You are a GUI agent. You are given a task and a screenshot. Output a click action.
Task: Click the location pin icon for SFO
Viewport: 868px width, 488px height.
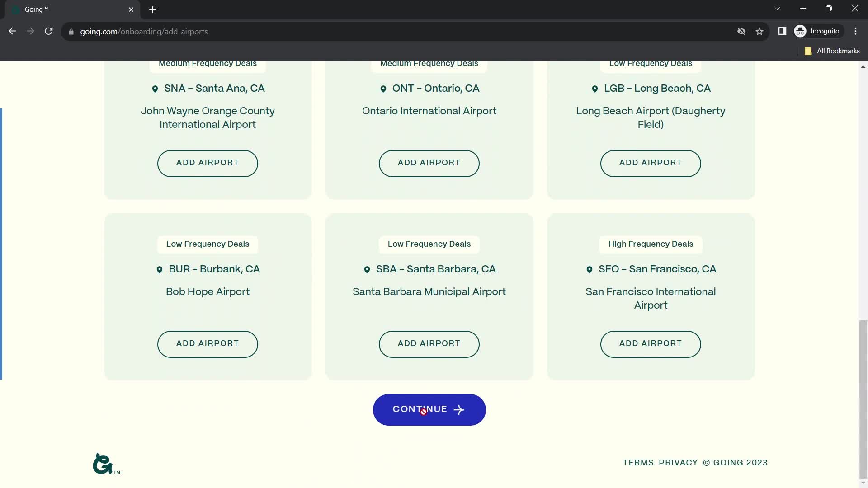click(589, 269)
